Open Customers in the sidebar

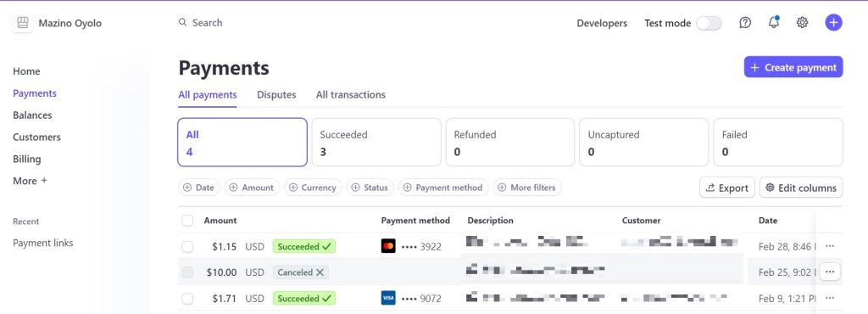36,137
